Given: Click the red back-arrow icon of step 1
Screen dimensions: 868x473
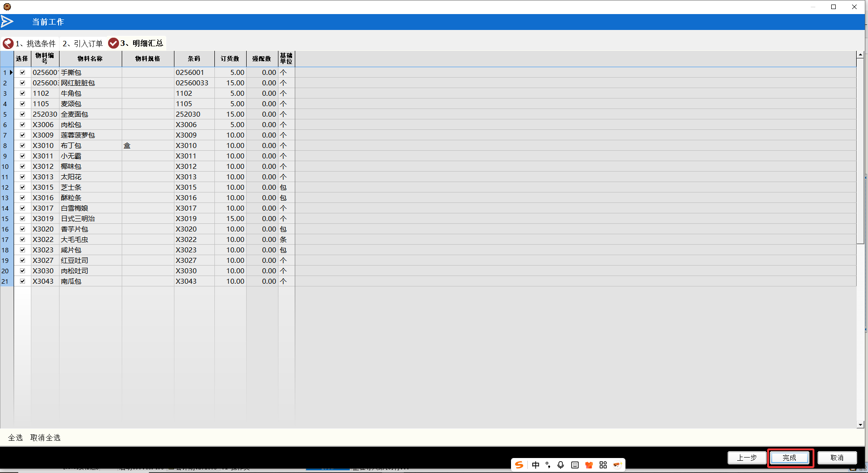Looking at the screenshot, I should pos(8,44).
